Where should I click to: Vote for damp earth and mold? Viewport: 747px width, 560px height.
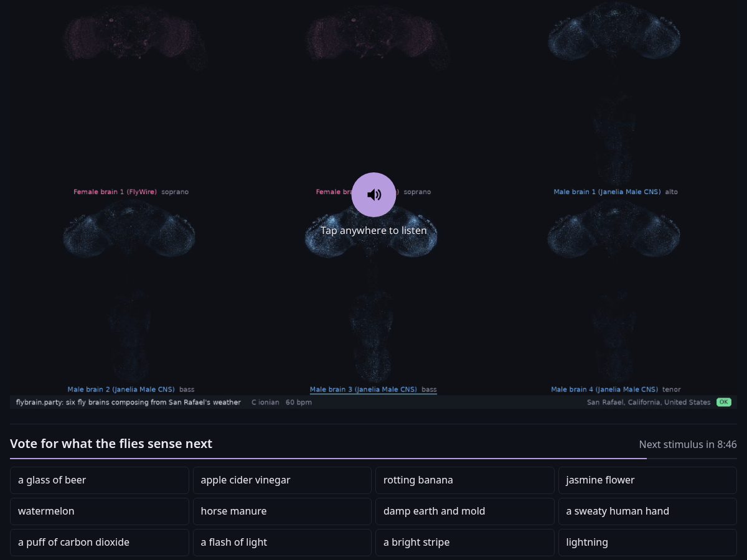pos(464,511)
